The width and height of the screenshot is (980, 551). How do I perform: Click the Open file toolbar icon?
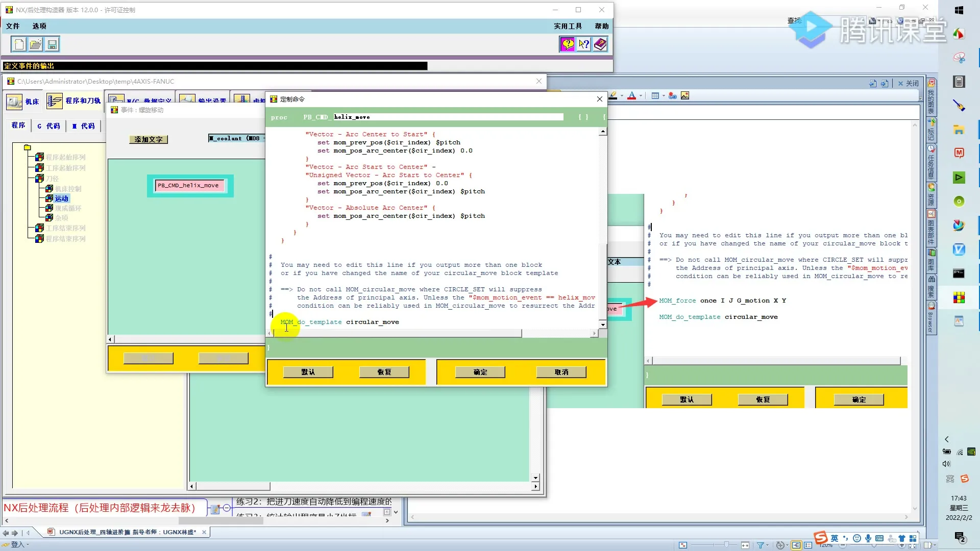click(36, 44)
